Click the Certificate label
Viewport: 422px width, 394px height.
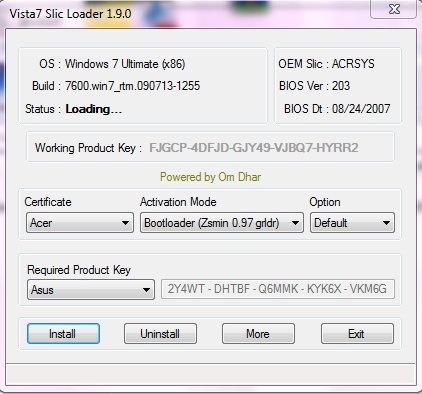pyautogui.click(x=48, y=202)
